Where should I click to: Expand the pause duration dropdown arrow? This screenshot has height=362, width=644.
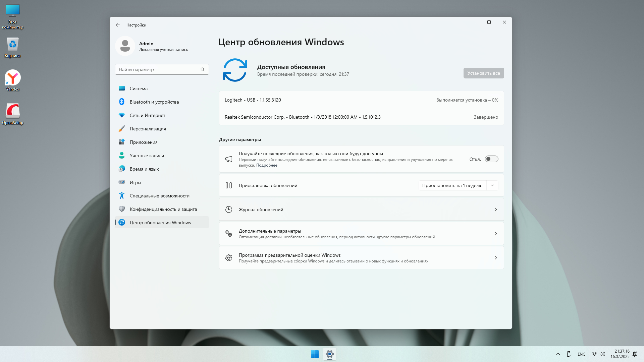coord(492,185)
